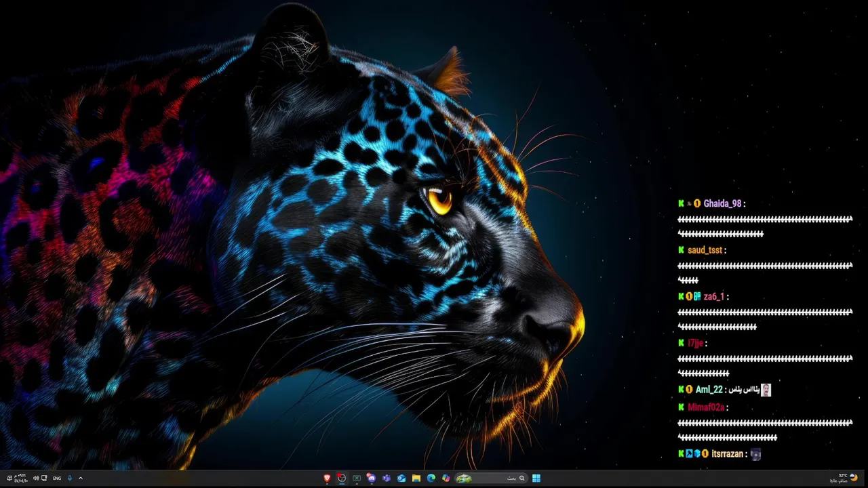Open the volume speaker icon
This screenshot has width=868, height=488.
click(36, 478)
